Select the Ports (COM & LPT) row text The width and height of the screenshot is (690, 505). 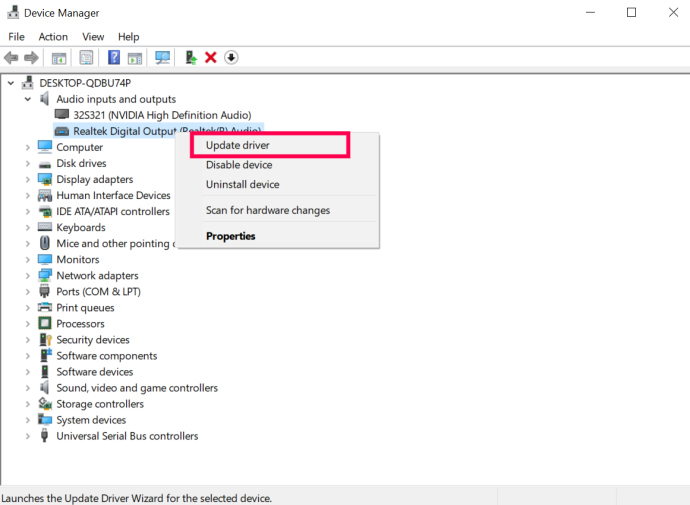pyautogui.click(x=99, y=292)
